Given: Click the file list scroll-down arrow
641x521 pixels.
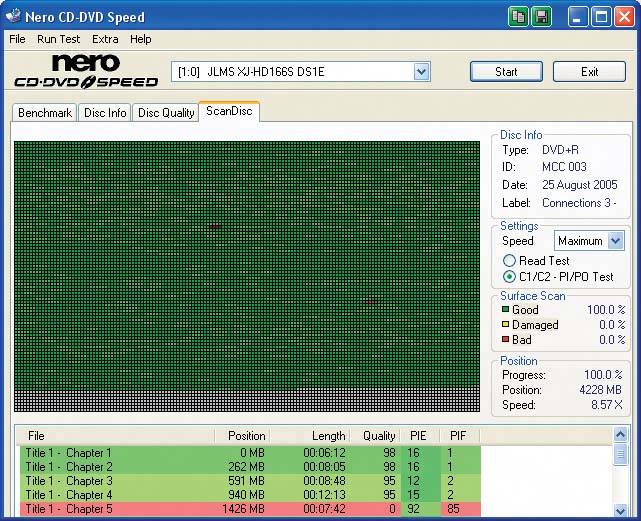Looking at the screenshot, I should [621, 511].
